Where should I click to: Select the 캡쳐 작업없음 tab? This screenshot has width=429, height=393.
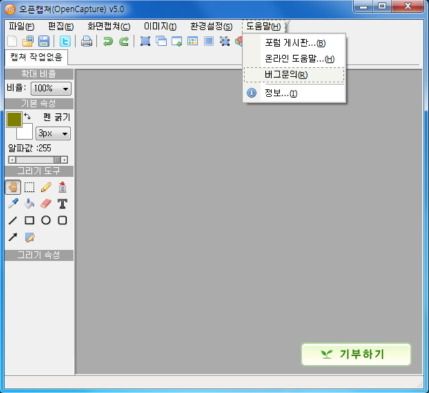tap(36, 57)
